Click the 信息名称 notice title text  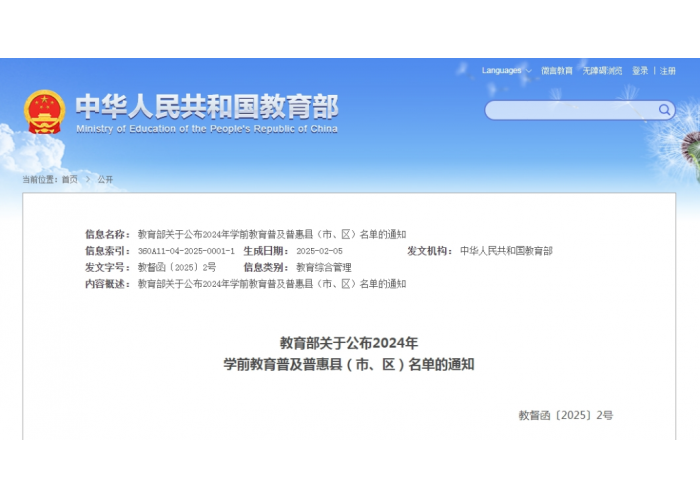[x=272, y=234]
